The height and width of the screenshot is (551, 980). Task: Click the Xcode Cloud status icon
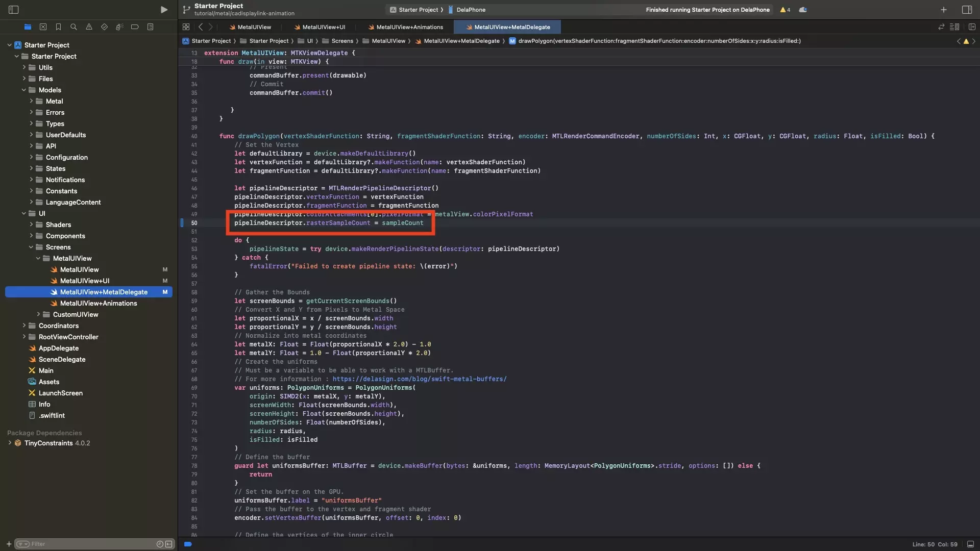point(803,10)
